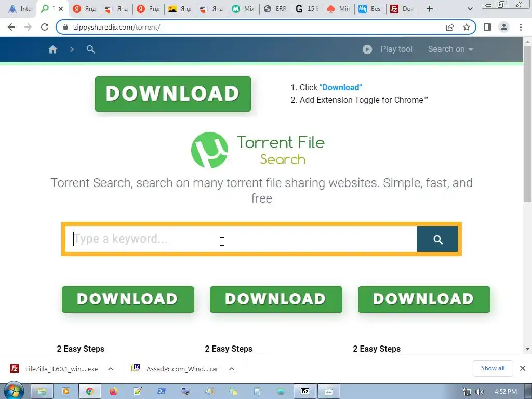Bookmark page with the star icon
The height and width of the screenshot is (399, 532).
(x=467, y=27)
